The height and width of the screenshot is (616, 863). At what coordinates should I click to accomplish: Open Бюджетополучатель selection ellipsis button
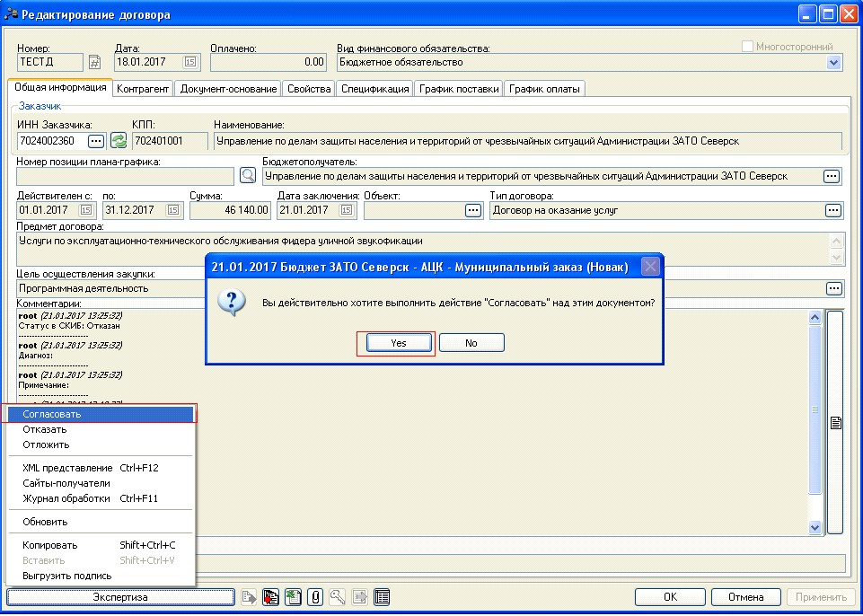point(832,176)
